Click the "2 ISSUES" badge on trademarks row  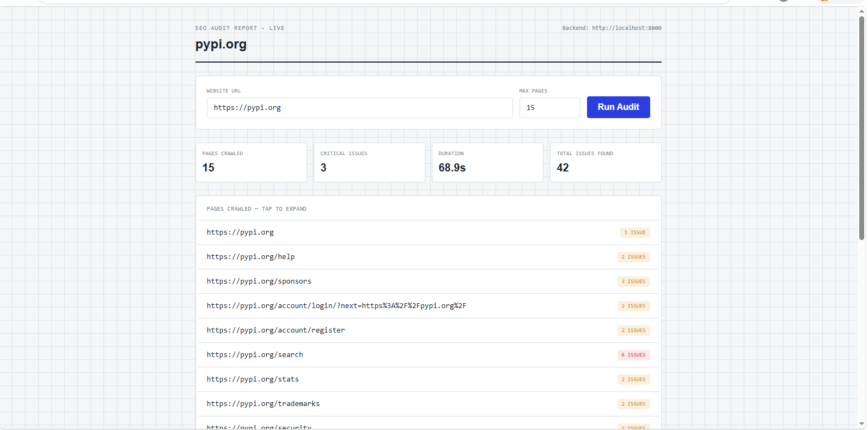pyautogui.click(x=633, y=404)
